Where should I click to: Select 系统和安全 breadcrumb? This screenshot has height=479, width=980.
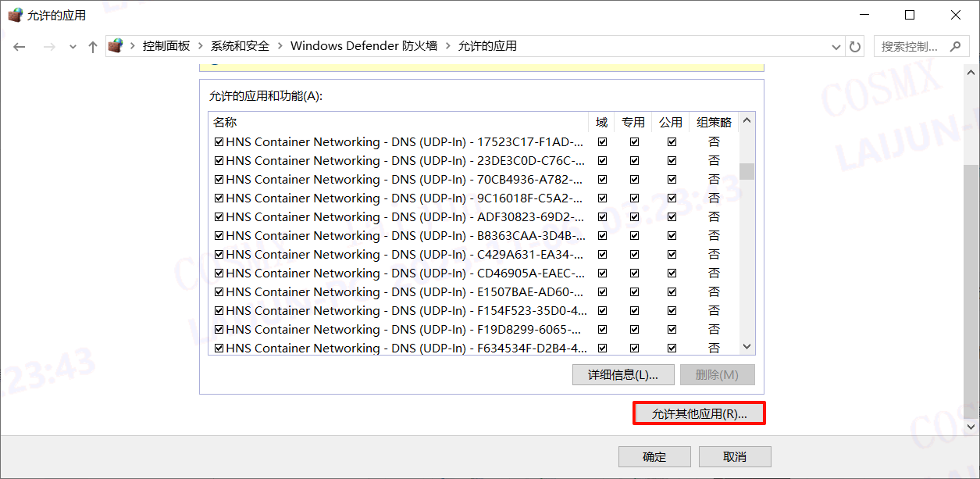click(x=241, y=46)
